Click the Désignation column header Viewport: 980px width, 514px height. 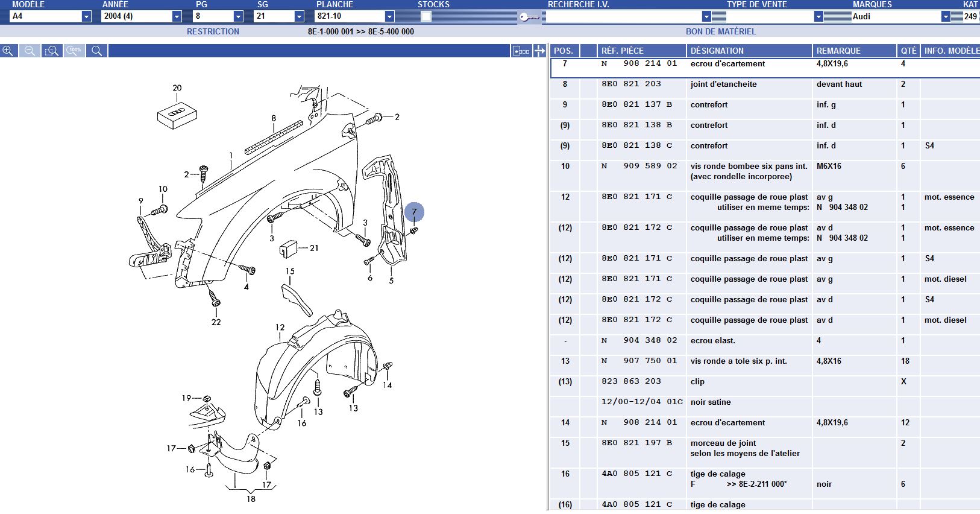[x=717, y=51]
